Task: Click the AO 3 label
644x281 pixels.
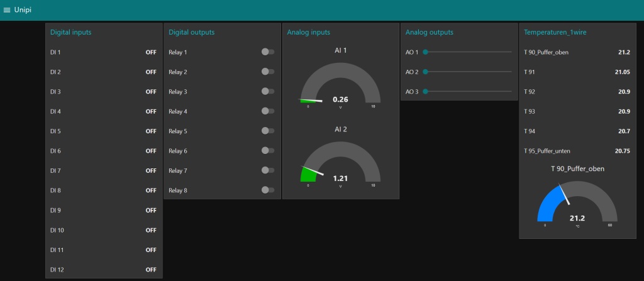Action: point(412,92)
